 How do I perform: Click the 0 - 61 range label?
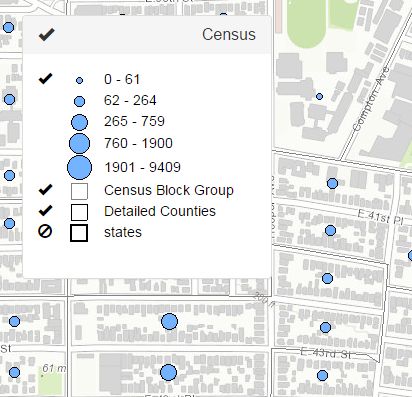(x=122, y=79)
